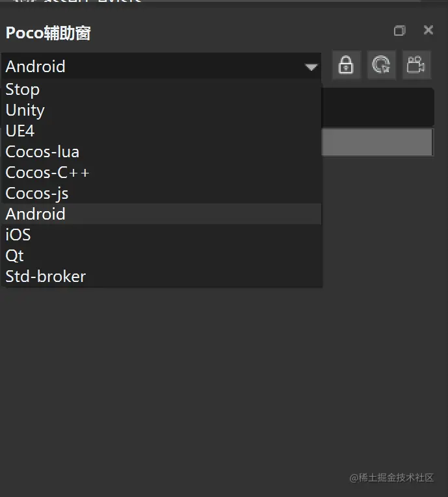The width and height of the screenshot is (448, 497).
Task: Click the Poco辅助窗 panel title
Action: (x=48, y=33)
